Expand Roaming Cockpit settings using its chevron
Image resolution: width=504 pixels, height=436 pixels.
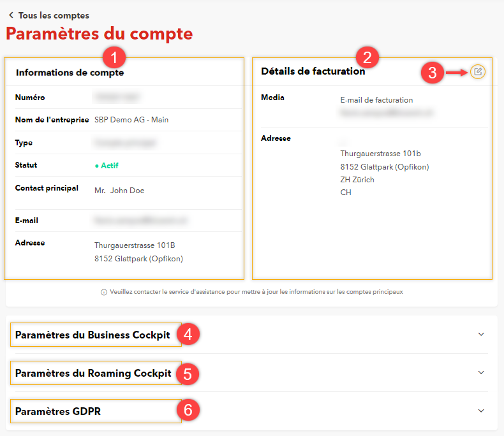(x=481, y=372)
